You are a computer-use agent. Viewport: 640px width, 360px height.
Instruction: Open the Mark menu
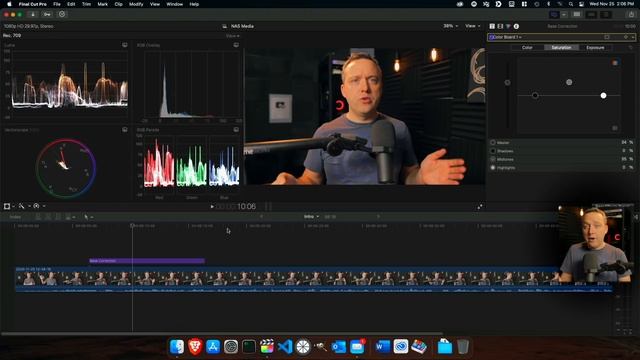(x=102, y=4)
